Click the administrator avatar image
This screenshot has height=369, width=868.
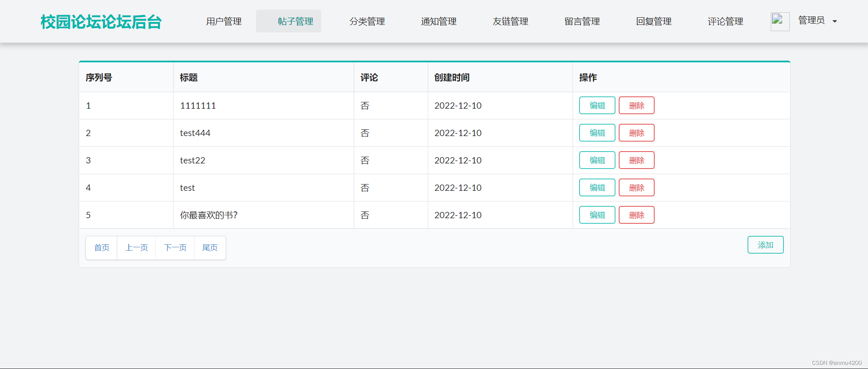coord(780,21)
